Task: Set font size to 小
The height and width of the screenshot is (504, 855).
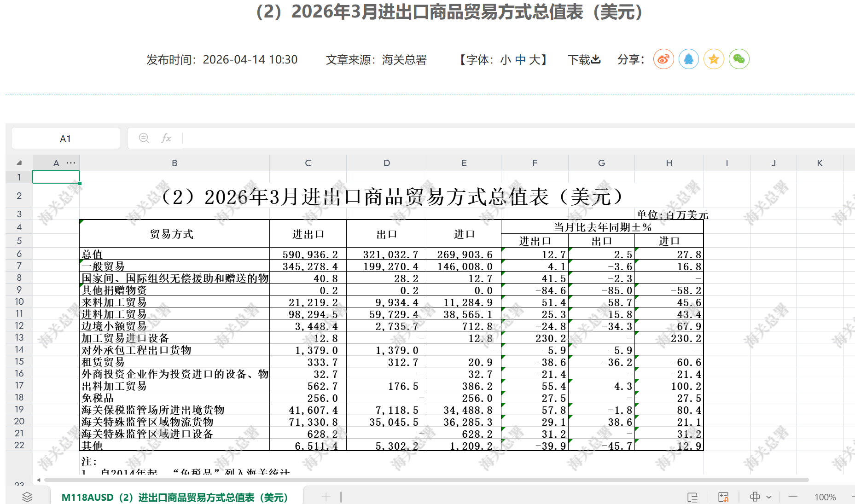Action: [506, 60]
